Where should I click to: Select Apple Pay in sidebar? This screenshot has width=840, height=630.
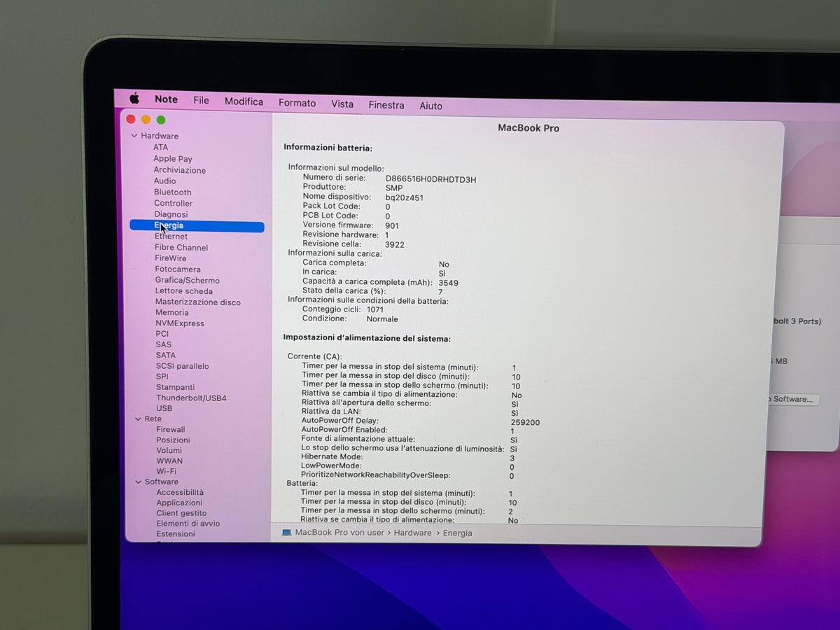(173, 159)
